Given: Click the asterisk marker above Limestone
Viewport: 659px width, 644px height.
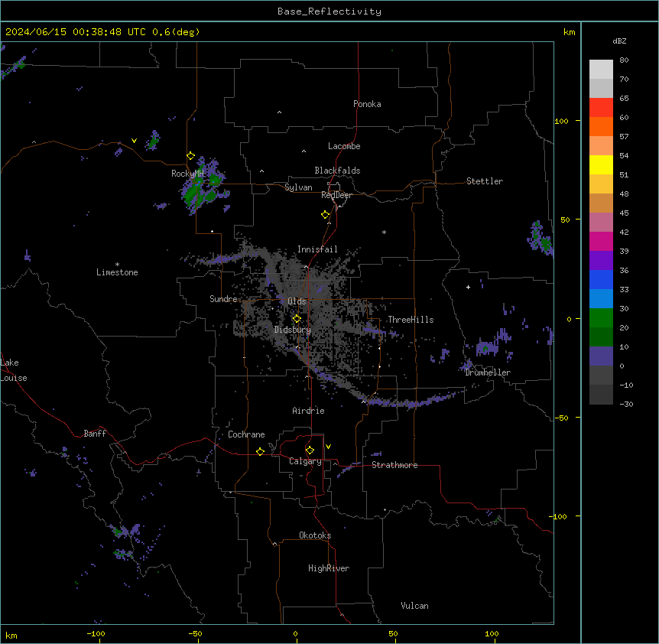Looking at the screenshot, I should pos(117,265).
